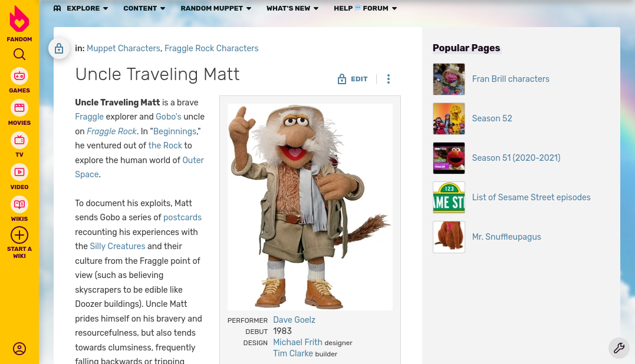635x364 pixels.
Task: Click the Edit button
Action: (353, 79)
